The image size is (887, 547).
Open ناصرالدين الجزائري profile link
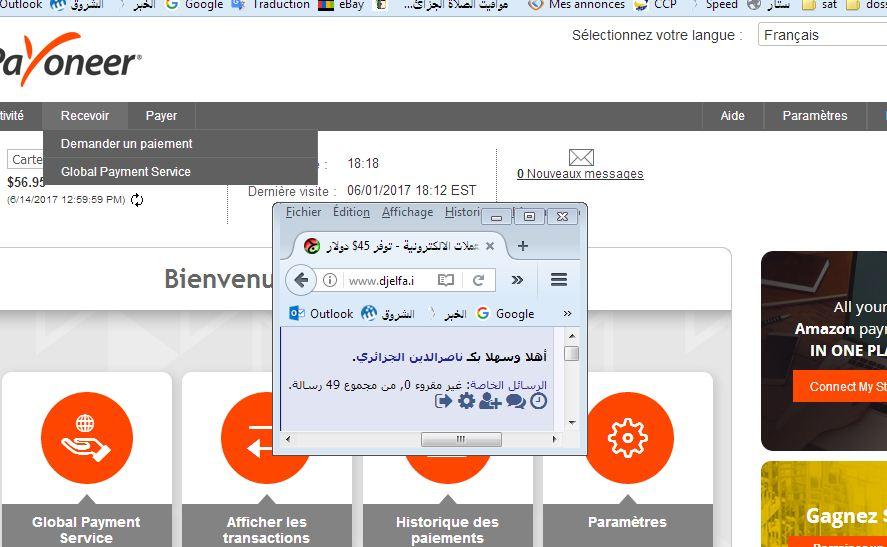tap(407, 357)
